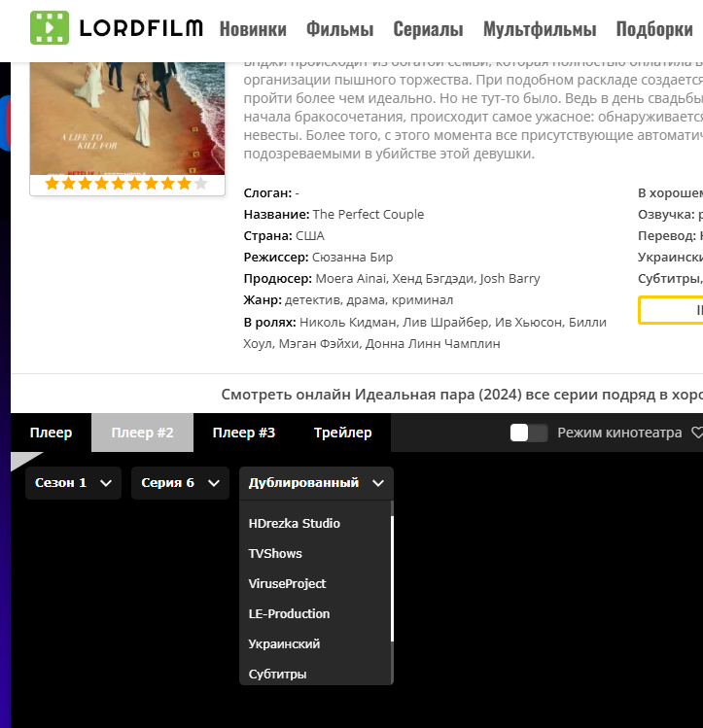Click the Дублированный chevron arrow

tap(378, 483)
